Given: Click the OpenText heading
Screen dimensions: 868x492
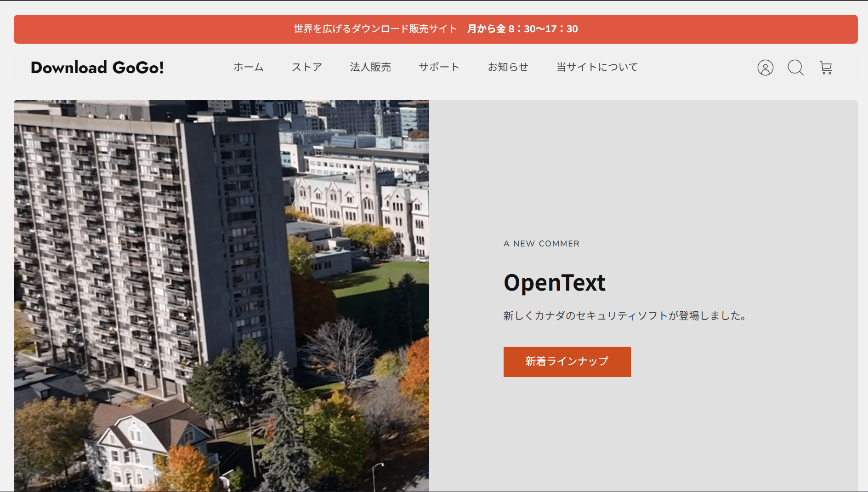Looking at the screenshot, I should pyautogui.click(x=555, y=283).
